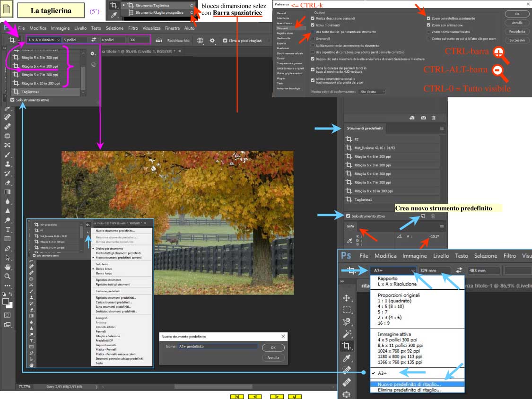The height and width of the screenshot is (399, 532).
Task: Select the Type tool in the main left toolbar
Action: pos(8,229)
